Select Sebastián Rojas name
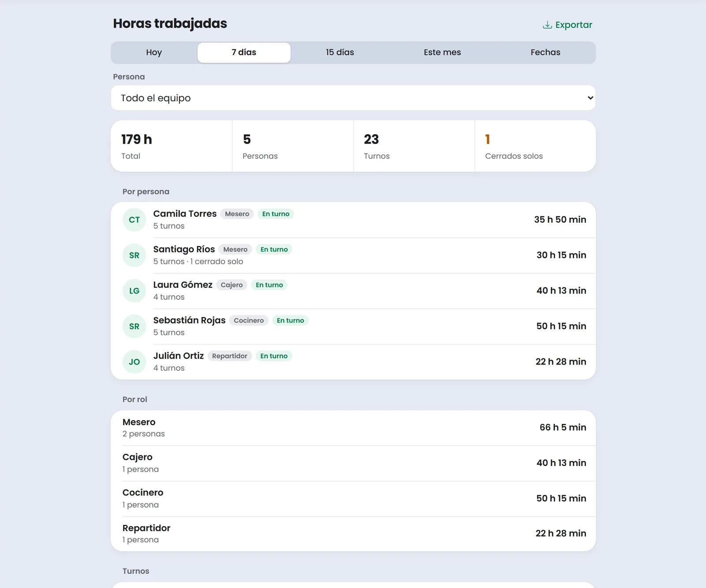The image size is (706, 588). tap(189, 320)
